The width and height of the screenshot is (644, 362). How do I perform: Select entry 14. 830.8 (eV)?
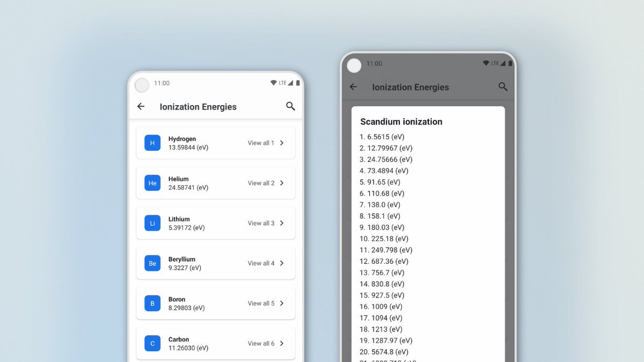click(x=382, y=284)
